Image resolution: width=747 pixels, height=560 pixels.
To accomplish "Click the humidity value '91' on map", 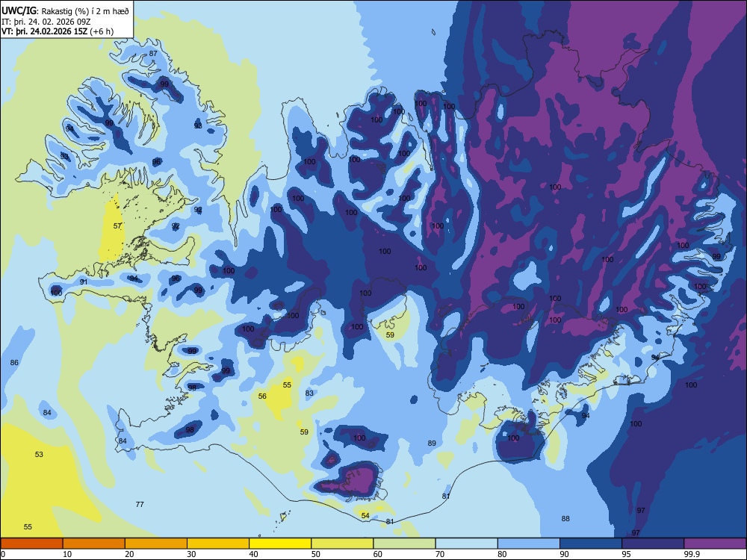I will click(84, 282).
